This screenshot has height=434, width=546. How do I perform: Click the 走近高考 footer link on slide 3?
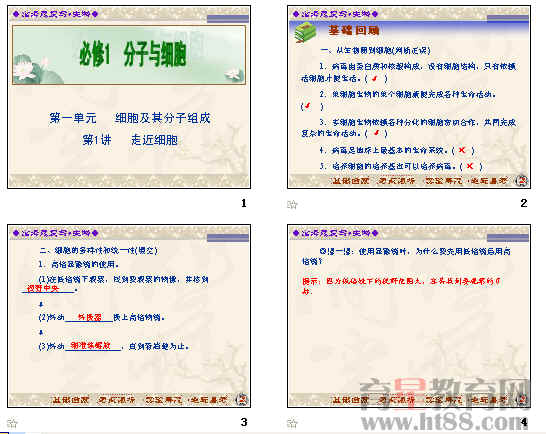209,400
